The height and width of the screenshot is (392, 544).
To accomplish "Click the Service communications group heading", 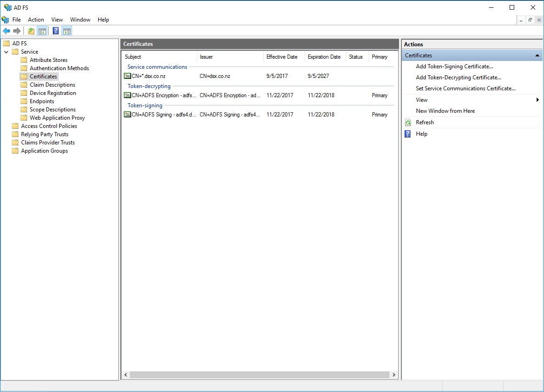I will pos(157,67).
